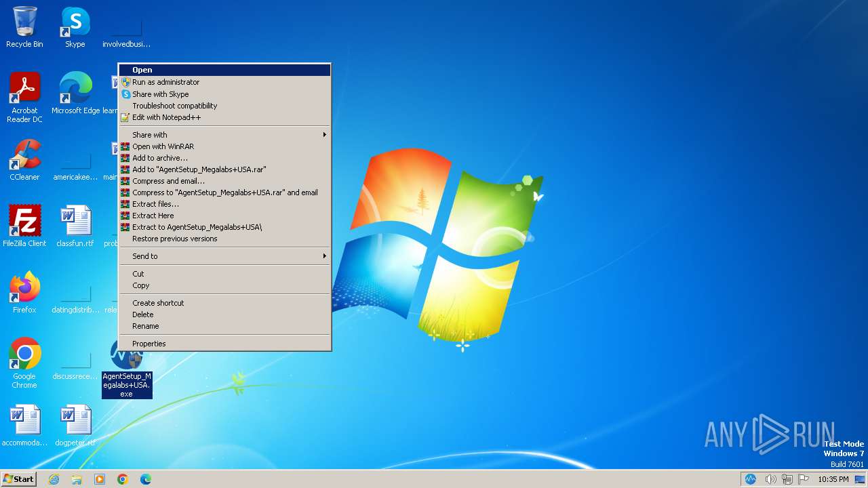Image resolution: width=868 pixels, height=488 pixels.
Task: Choose Add to "AgentSetup_Megalabs+USA.rar"
Action: coord(224,169)
